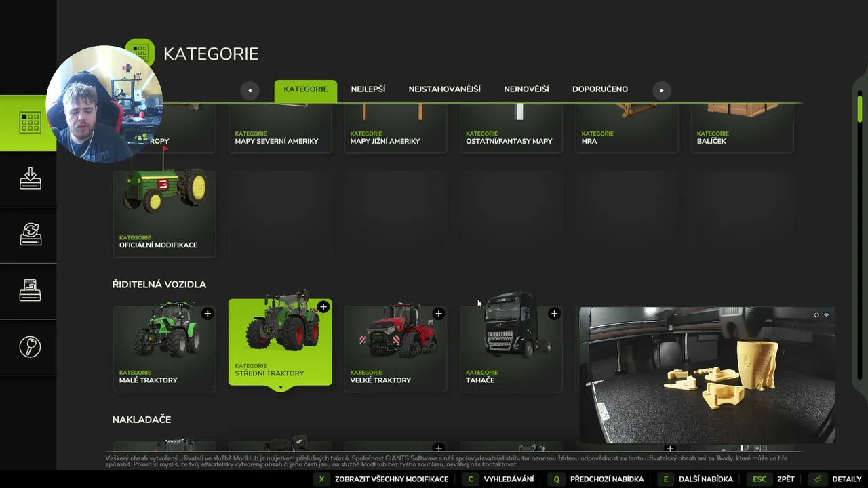Screen dimensions: 868x488
Task: Click the plus icon on Střední traktory
Action: click(x=323, y=307)
